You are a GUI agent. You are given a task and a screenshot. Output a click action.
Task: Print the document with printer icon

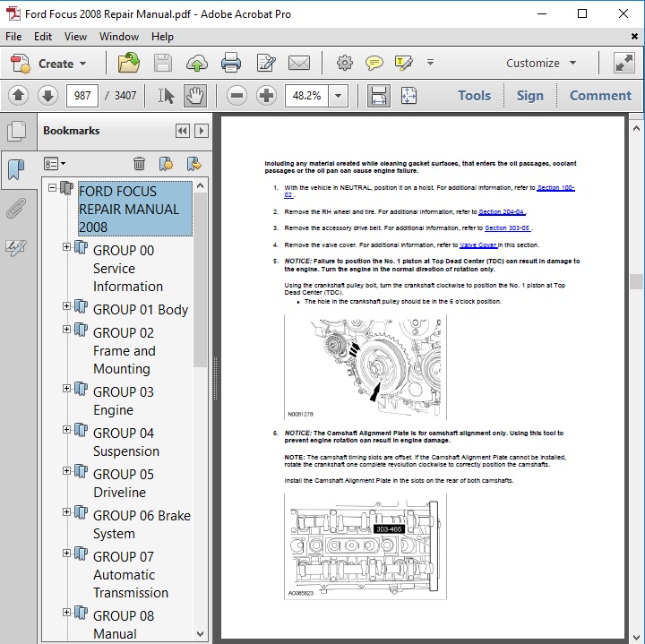[231, 63]
